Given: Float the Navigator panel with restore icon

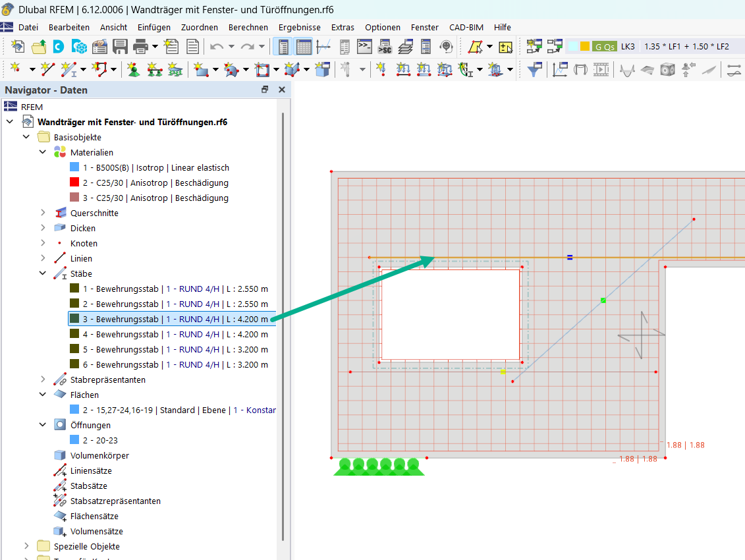Looking at the screenshot, I should click(265, 90).
